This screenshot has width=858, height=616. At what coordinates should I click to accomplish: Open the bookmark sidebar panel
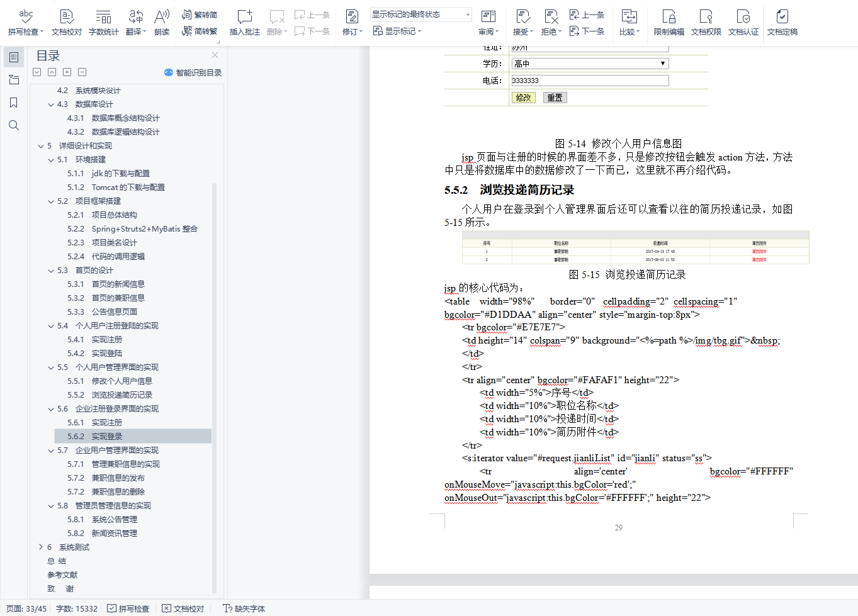[14, 103]
